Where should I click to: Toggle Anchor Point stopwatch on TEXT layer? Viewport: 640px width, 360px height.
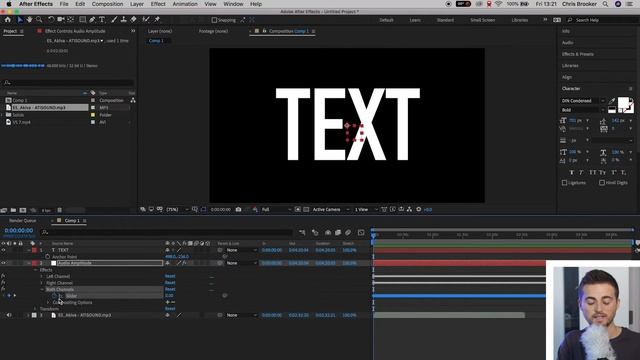[x=47, y=257]
